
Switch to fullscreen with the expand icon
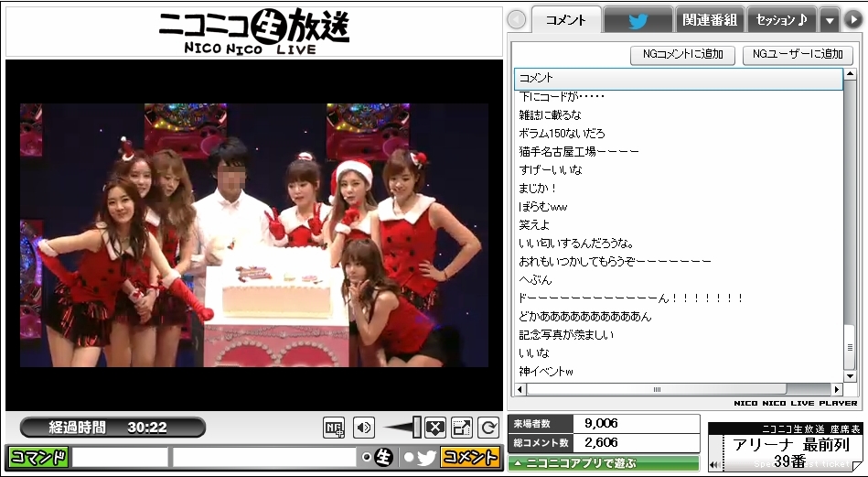click(x=462, y=428)
